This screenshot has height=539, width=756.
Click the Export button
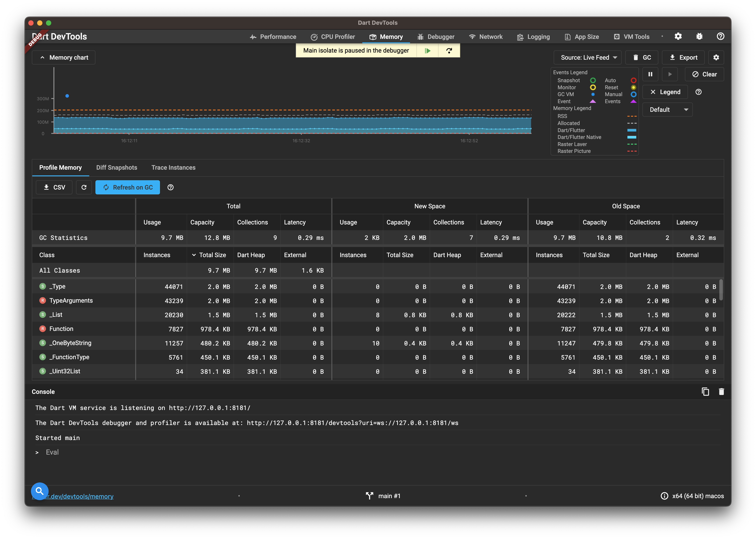tap(683, 57)
